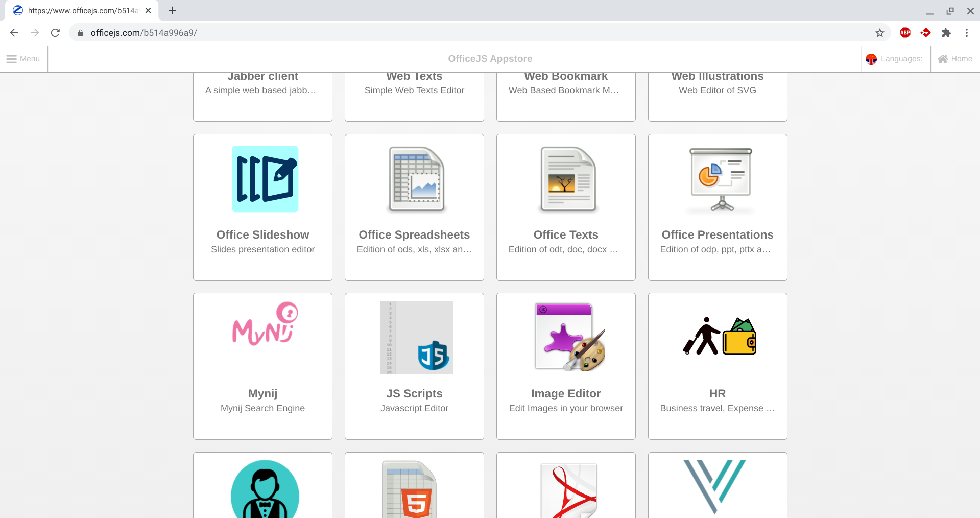Click the browser back arrow

14,33
